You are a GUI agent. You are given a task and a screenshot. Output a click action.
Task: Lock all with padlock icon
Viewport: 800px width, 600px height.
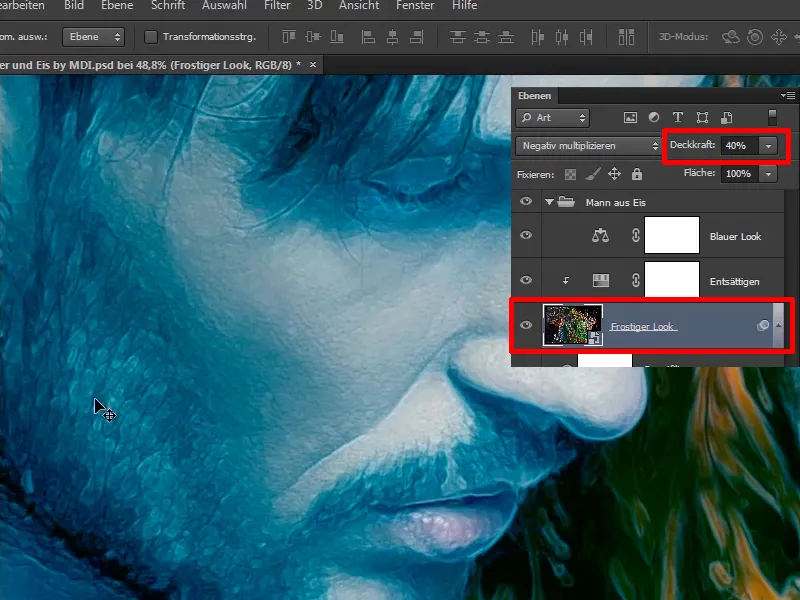tap(637, 174)
